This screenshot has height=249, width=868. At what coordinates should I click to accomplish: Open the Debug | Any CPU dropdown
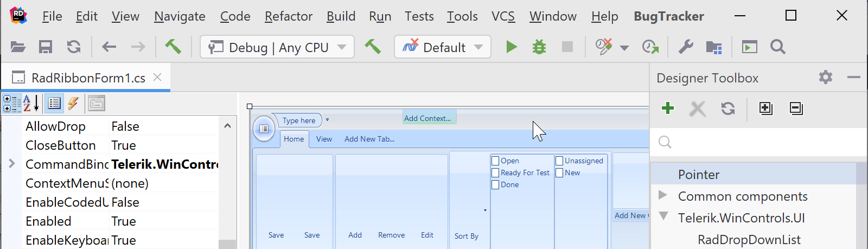tap(277, 47)
